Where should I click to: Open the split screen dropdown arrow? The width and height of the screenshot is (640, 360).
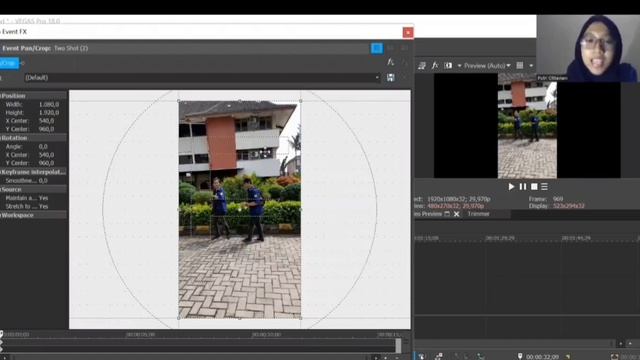pos(459,66)
